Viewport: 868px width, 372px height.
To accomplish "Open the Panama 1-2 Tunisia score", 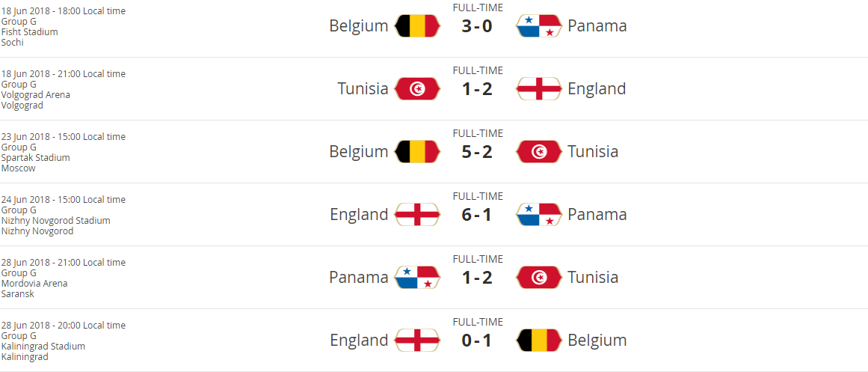I will 477,278.
